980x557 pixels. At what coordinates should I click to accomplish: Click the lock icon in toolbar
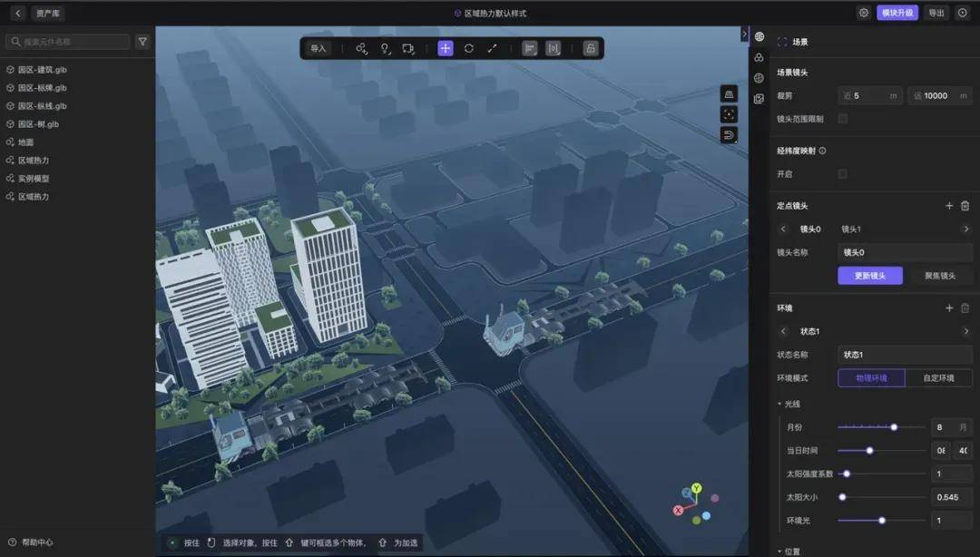click(x=591, y=48)
